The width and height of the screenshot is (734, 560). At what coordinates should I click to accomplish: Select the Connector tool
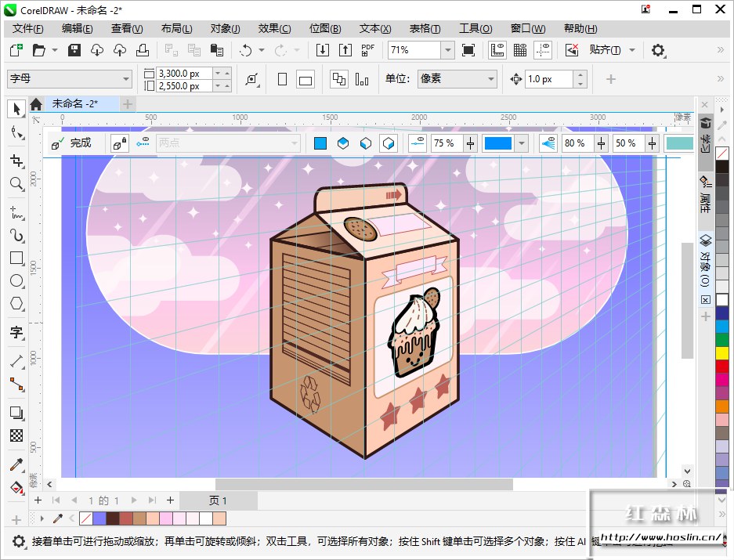pos(16,384)
